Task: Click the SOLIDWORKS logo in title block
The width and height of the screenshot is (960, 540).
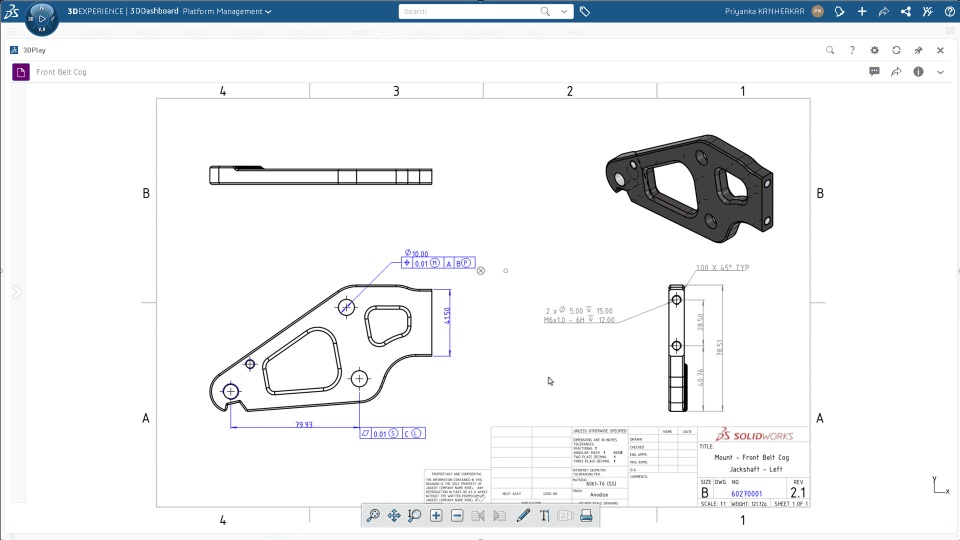Action: 754,435
